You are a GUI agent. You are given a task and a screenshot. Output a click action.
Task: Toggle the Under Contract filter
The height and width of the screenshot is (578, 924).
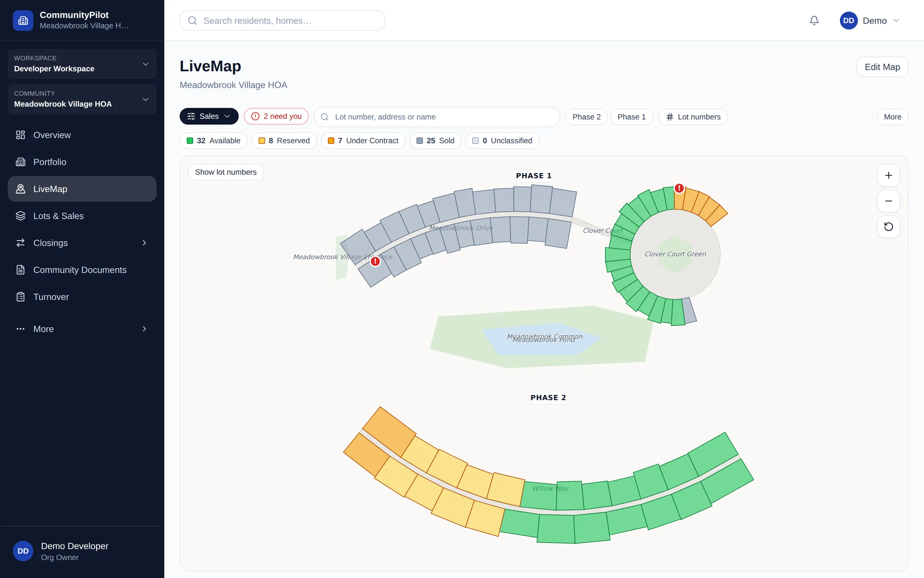(x=363, y=141)
